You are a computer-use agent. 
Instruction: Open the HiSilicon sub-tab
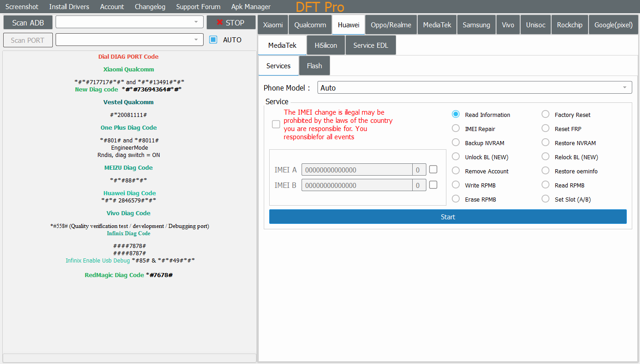click(326, 45)
